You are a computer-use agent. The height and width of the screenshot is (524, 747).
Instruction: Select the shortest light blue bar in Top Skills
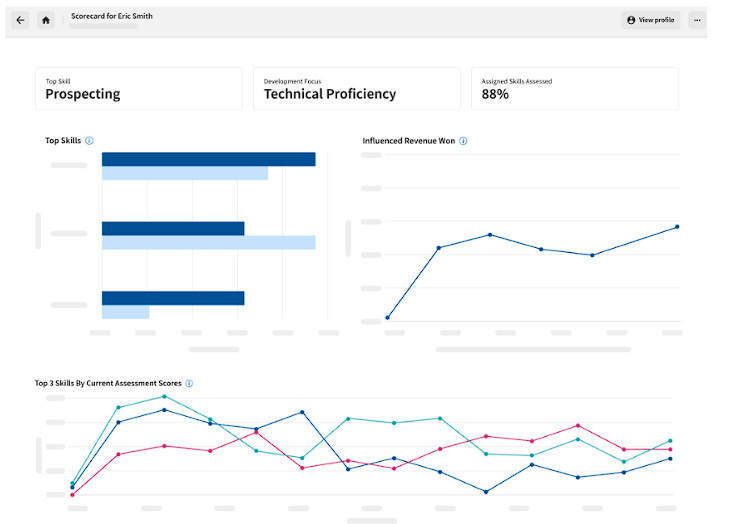pyautogui.click(x=125, y=313)
